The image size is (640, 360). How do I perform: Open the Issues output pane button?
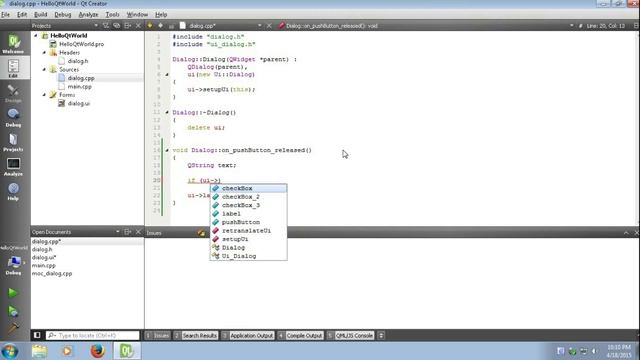pos(158,336)
